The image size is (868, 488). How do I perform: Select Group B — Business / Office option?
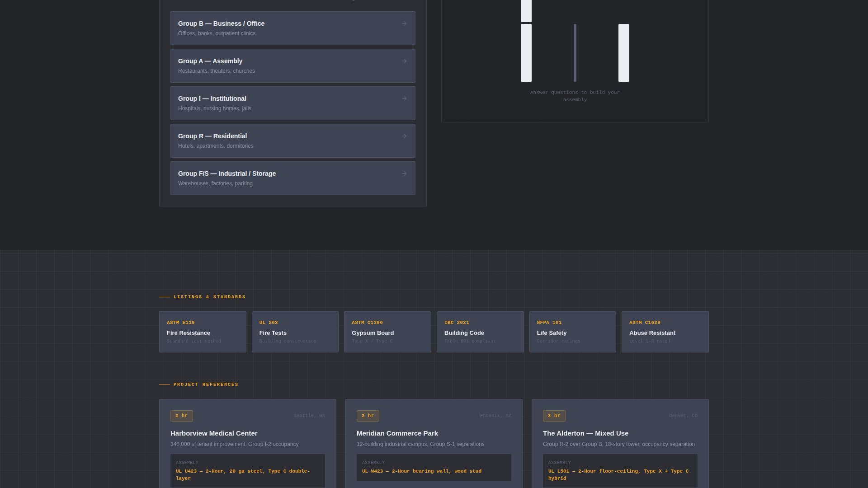[x=292, y=28]
